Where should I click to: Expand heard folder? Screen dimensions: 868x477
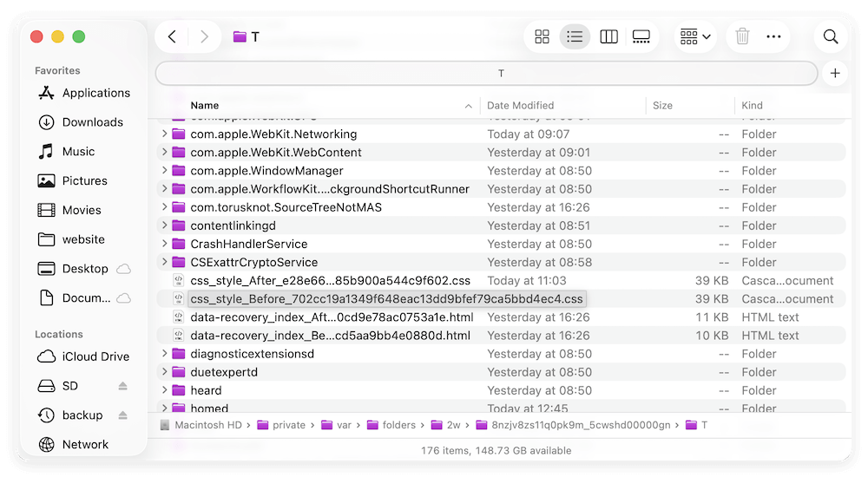(x=164, y=390)
